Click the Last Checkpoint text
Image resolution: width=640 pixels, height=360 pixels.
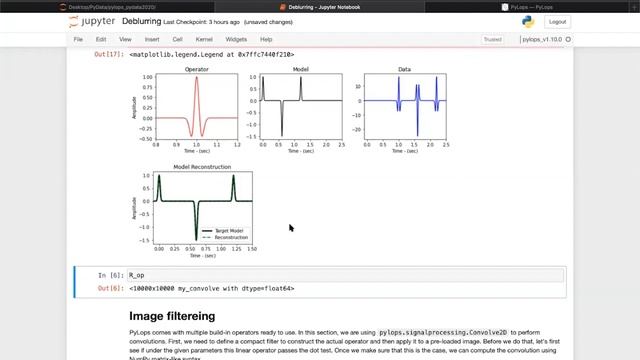click(x=201, y=22)
